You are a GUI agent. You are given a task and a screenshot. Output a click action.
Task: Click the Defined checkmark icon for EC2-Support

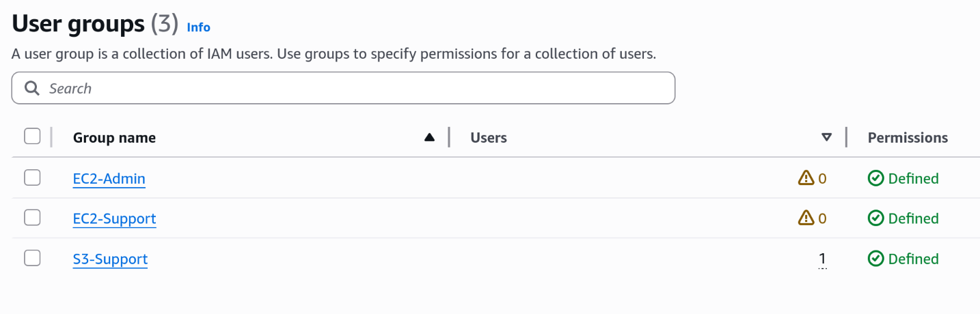point(875,218)
